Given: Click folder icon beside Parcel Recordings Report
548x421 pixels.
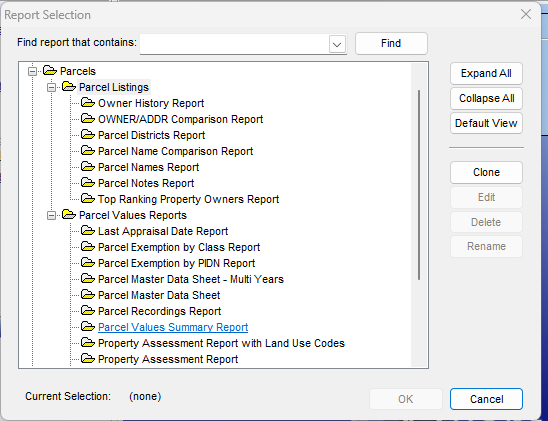Looking at the screenshot, I should (88, 311).
